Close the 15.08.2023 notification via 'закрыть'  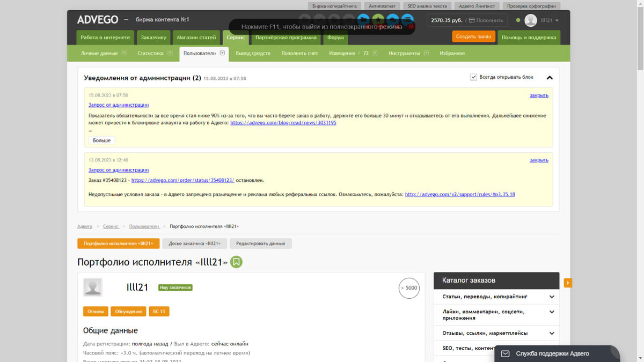[x=539, y=95]
